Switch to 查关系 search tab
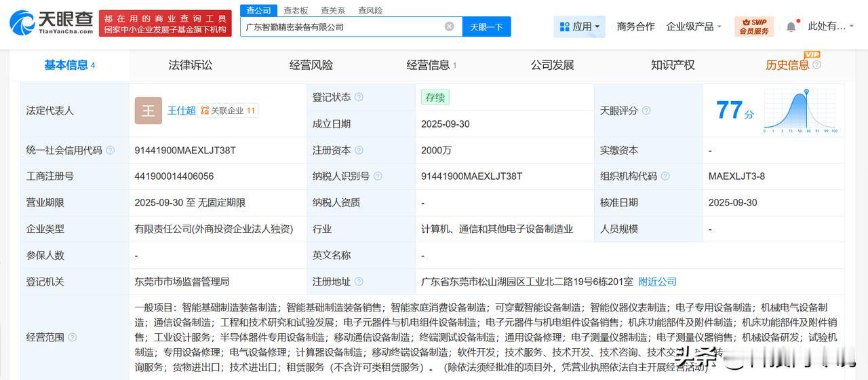This screenshot has height=380, width=868. [x=333, y=10]
